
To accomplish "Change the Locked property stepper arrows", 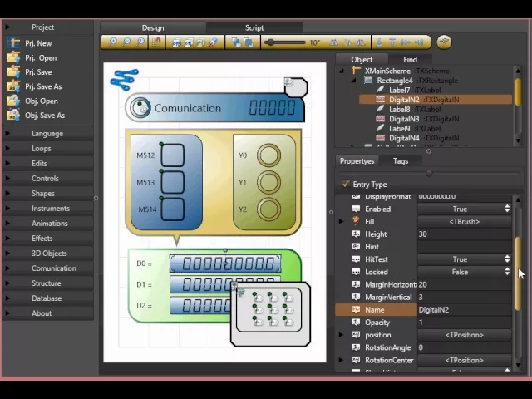I will coord(507,272).
